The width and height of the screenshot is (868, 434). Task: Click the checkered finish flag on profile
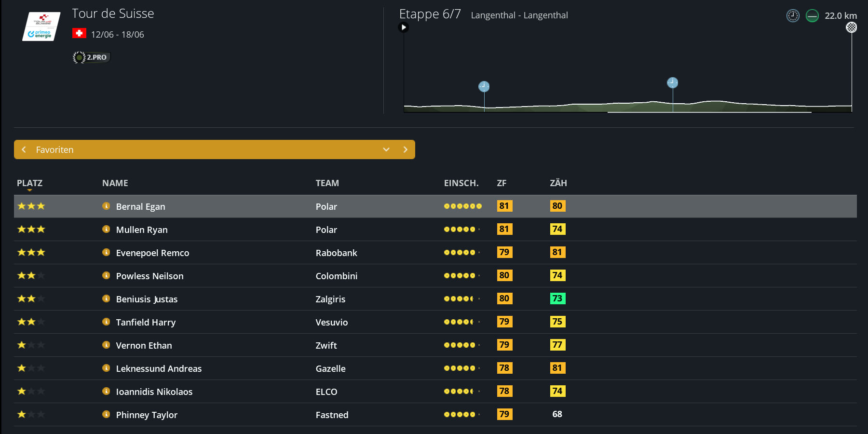click(x=852, y=27)
